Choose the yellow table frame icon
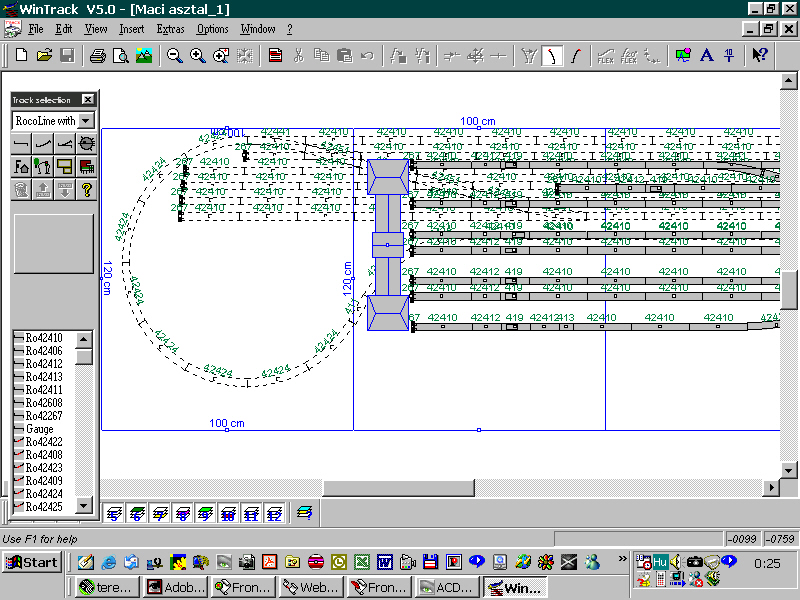The image size is (800, 600). point(65,166)
